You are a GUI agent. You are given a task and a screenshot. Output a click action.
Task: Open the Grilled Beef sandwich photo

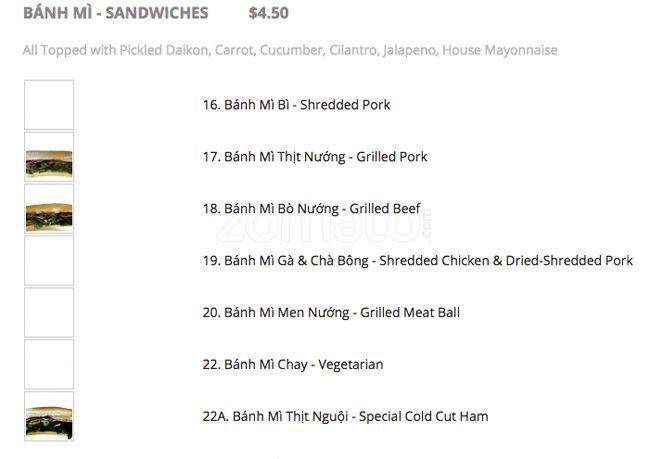coord(49,209)
